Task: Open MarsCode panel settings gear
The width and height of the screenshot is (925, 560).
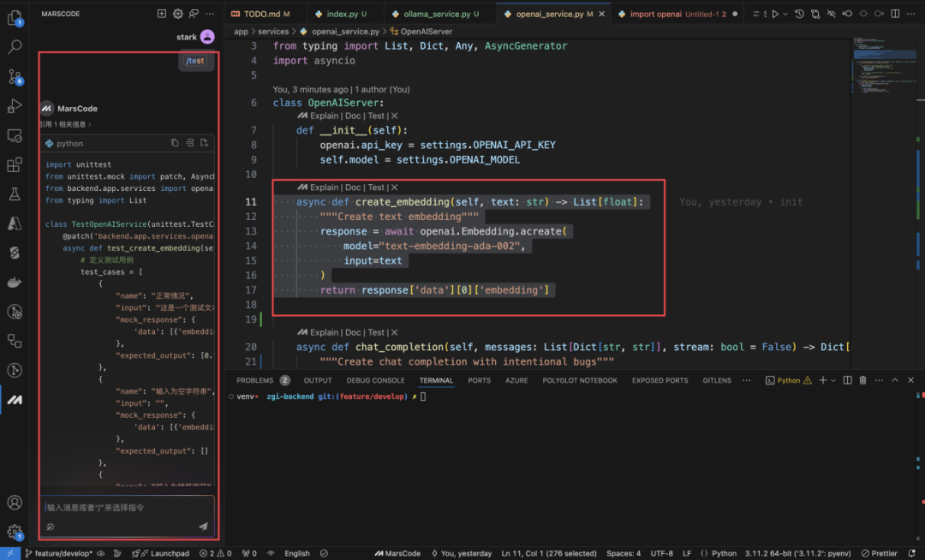Action: [x=177, y=14]
